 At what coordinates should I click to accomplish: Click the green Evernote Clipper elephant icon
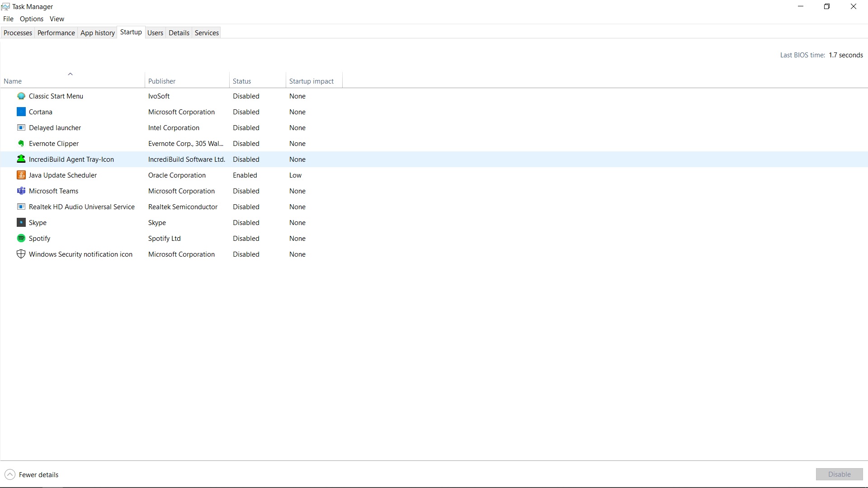pos(21,143)
